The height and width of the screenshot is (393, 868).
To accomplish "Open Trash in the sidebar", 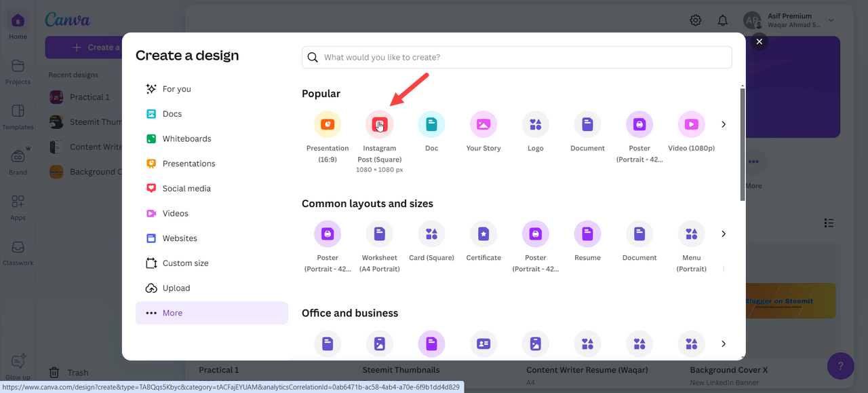I will [69, 373].
